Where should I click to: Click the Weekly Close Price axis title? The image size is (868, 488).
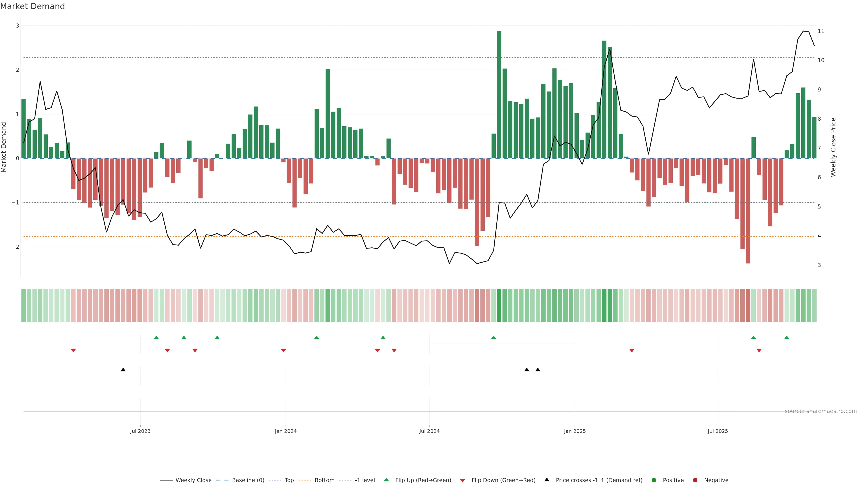coord(833,147)
